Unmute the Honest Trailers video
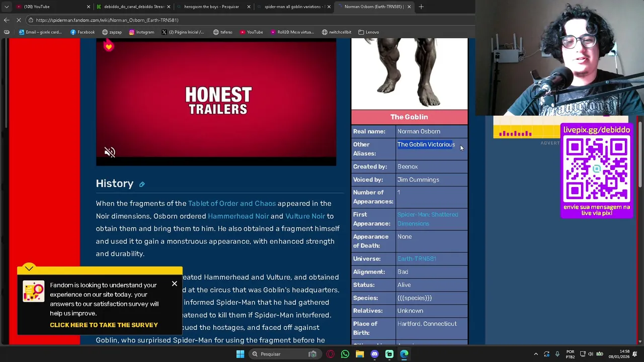 [x=110, y=152]
